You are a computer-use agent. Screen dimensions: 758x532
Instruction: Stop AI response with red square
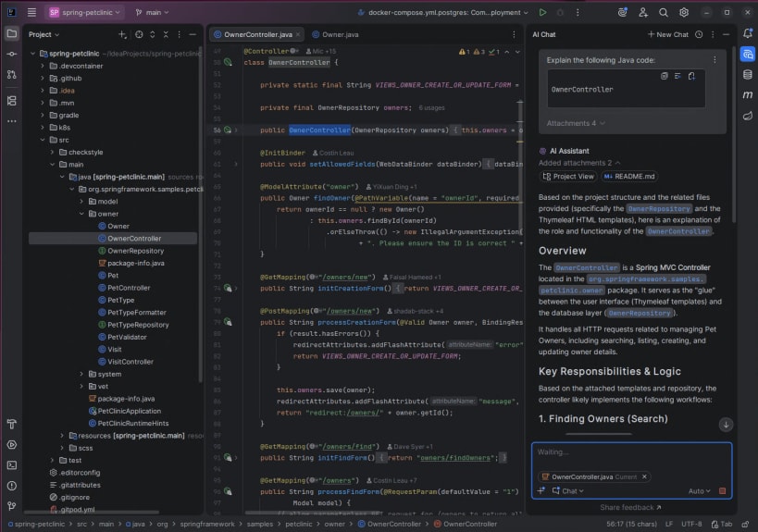(722, 491)
